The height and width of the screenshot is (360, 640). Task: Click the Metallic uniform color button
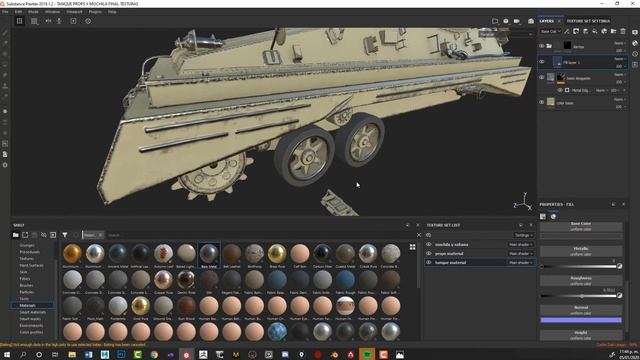click(x=581, y=251)
